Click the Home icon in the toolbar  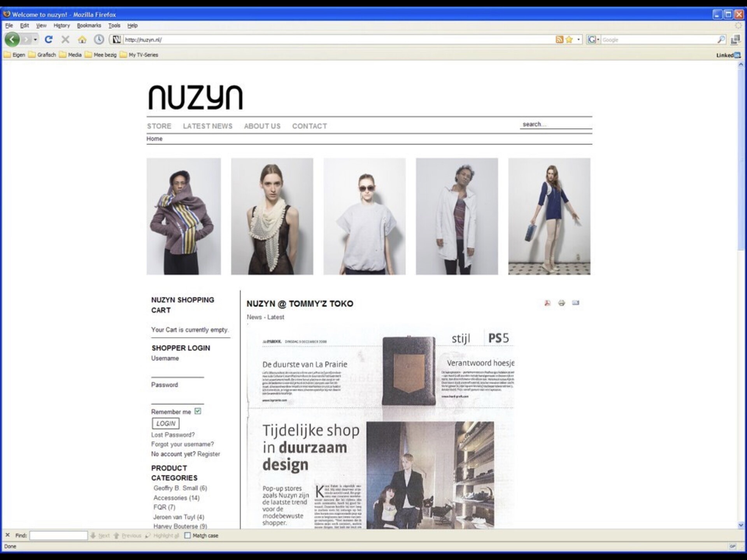coord(82,39)
